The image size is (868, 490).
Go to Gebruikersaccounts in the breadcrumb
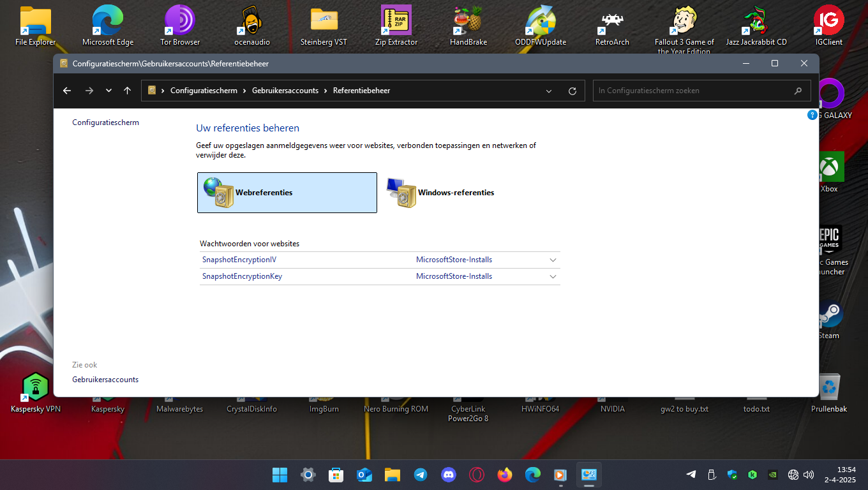pos(285,91)
